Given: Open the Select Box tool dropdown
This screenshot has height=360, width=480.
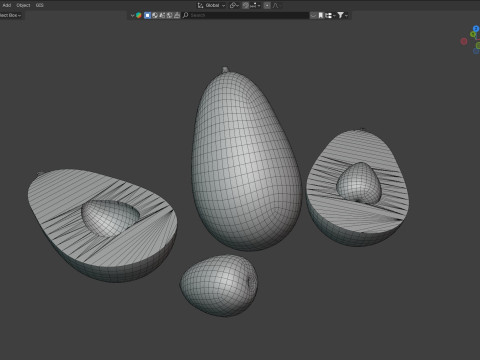Looking at the screenshot, I should pyautogui.click(x=11, y=15).
